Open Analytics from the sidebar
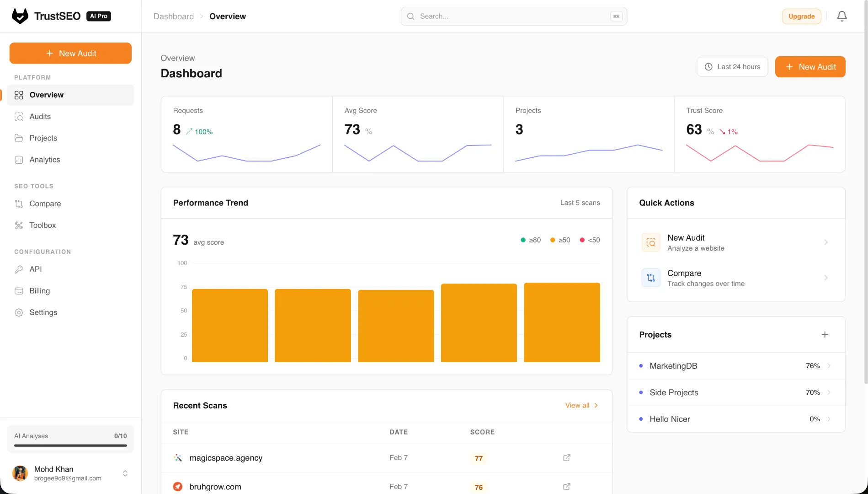The height and width of the screenshot is (494, 868). (44, 159)
